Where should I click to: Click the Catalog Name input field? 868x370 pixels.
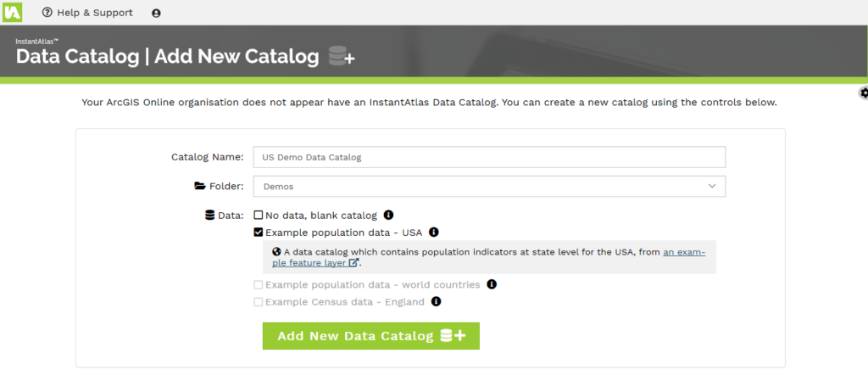point(489,157)
